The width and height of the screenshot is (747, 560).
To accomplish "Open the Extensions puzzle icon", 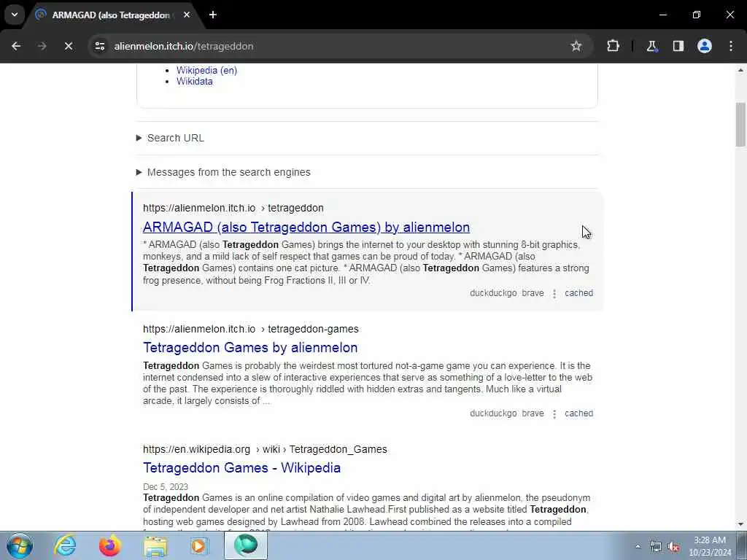I will (613, 46).
